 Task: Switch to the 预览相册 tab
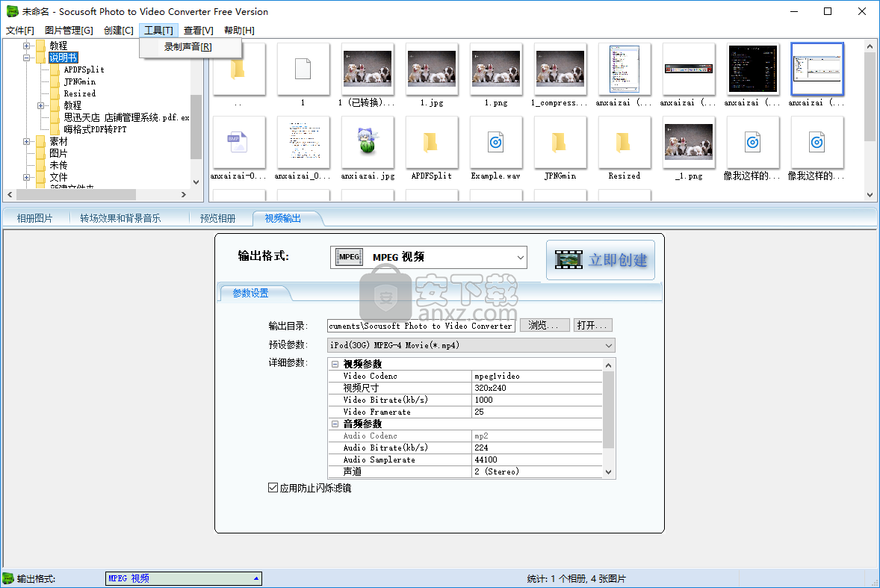(x=217, y=218)
